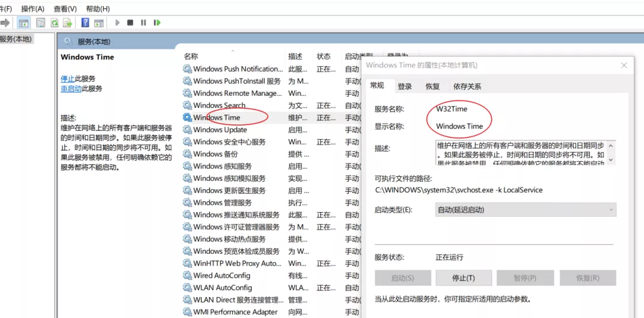Click the description box scroll-down arrow

611,159
